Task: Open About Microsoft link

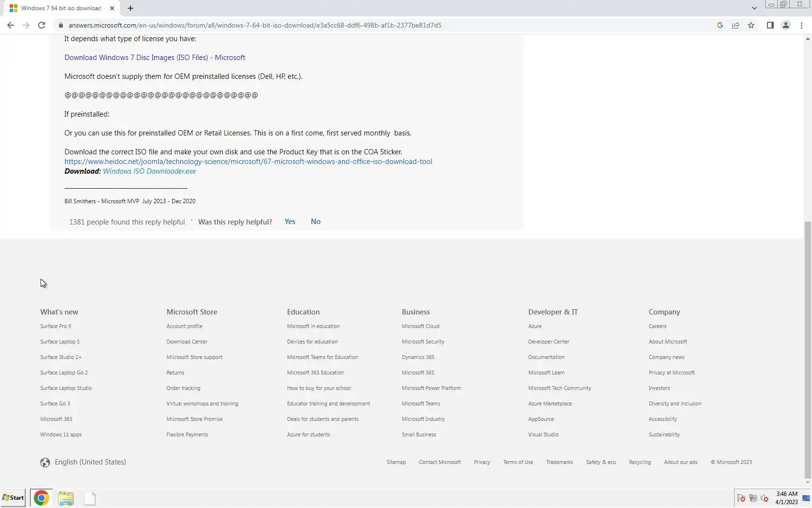Action: pyautogui.click(x=668, y=342)
